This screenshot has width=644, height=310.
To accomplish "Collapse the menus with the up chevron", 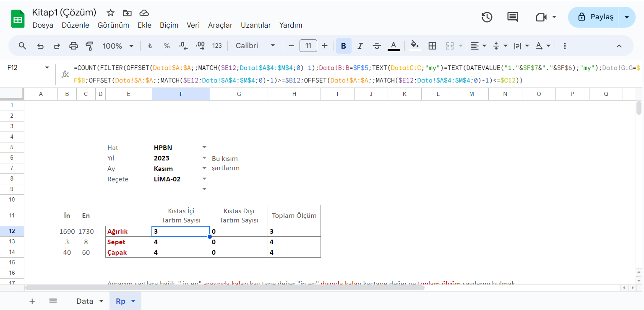I will pos(619,46).
